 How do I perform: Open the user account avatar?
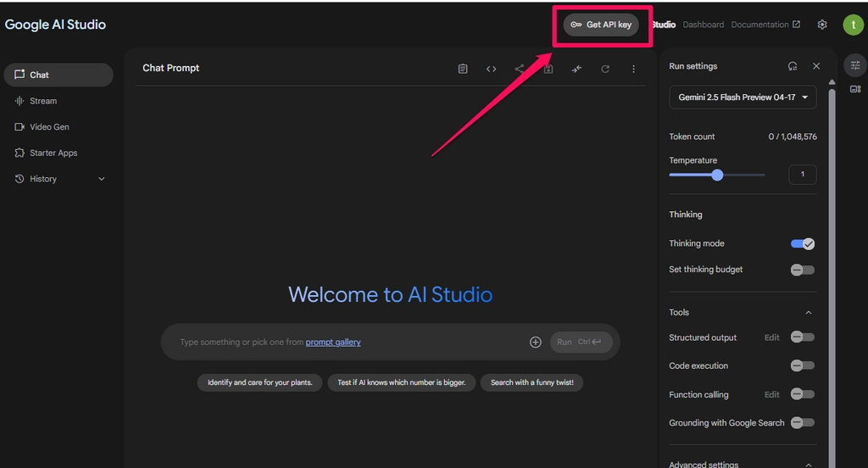[853, 25]
